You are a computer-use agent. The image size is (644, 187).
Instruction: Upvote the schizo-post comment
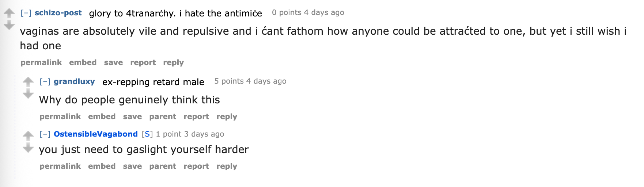point(9,13)
